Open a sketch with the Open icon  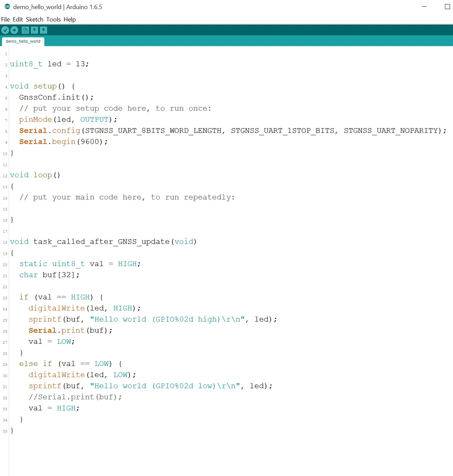point(34,30)
